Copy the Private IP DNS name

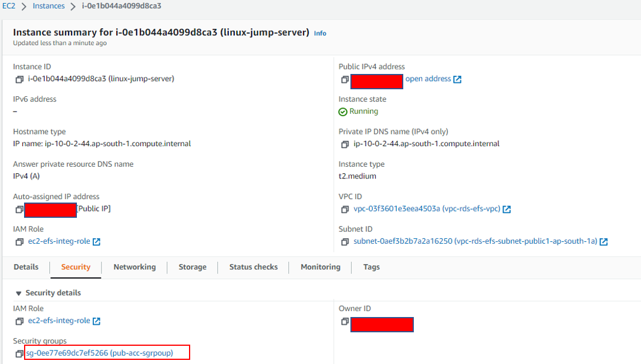[x=345, y=144]
